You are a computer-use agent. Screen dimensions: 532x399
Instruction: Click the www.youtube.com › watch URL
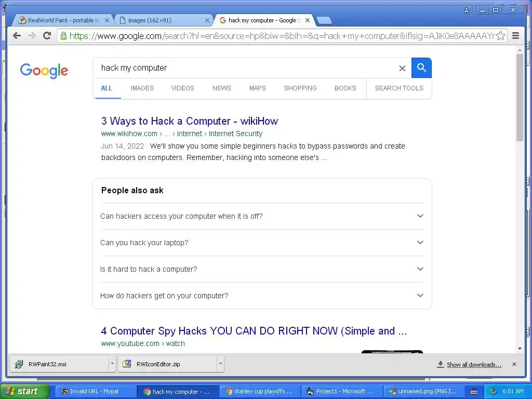click(143, 343)
